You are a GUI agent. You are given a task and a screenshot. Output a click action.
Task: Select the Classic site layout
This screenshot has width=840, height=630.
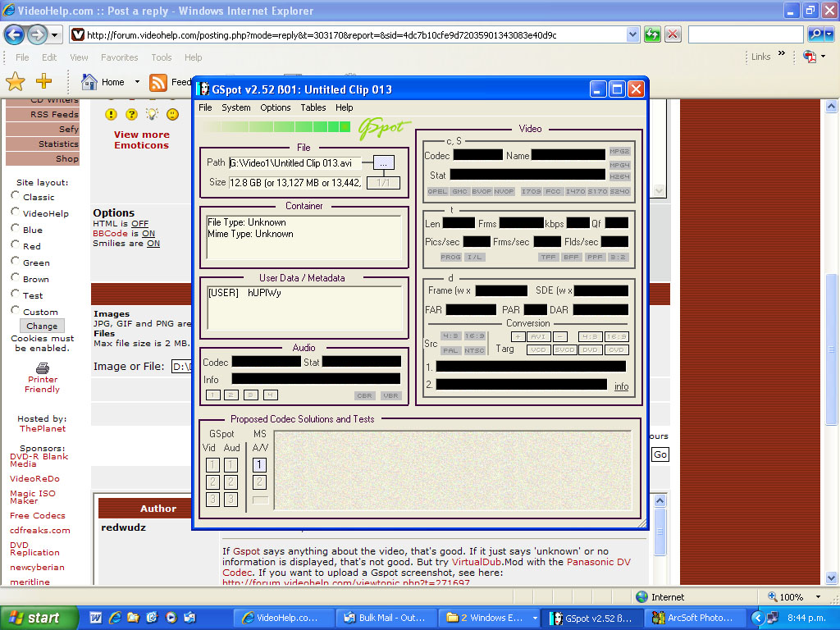[x=16, y=195]
